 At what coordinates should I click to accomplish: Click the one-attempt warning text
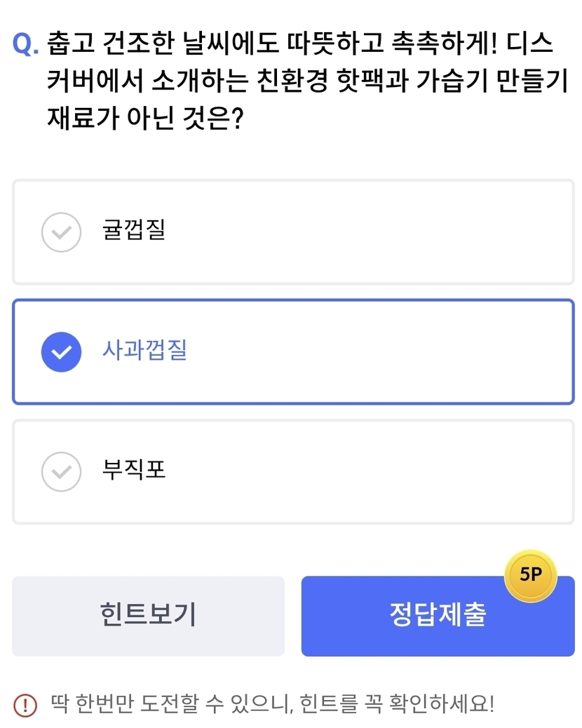click(273, 703)
